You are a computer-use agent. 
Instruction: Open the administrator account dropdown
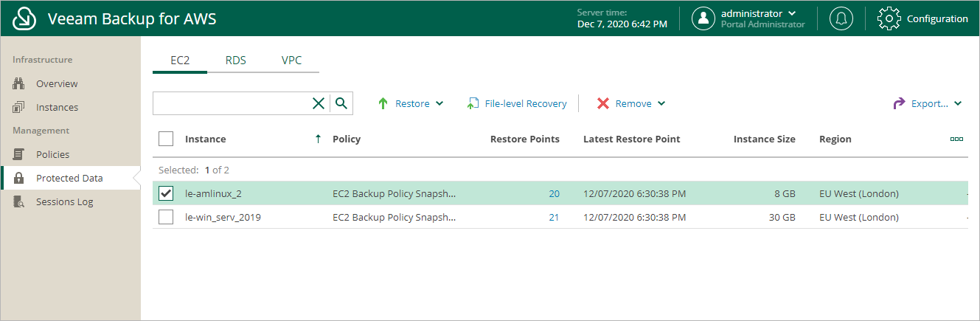[792, 13]
